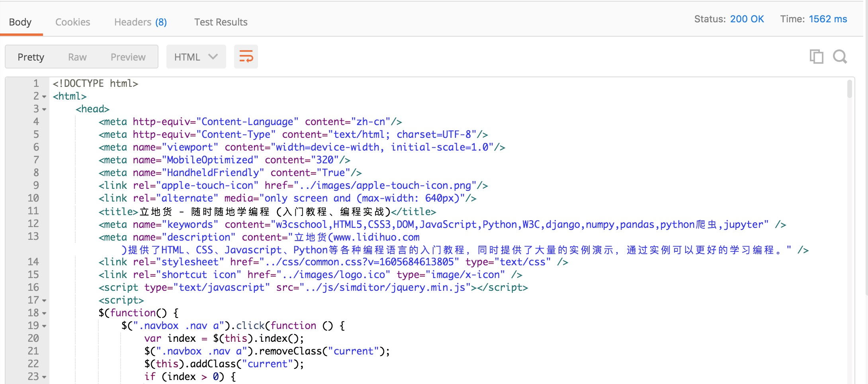Click the keywords meta line

pos(442,224)
